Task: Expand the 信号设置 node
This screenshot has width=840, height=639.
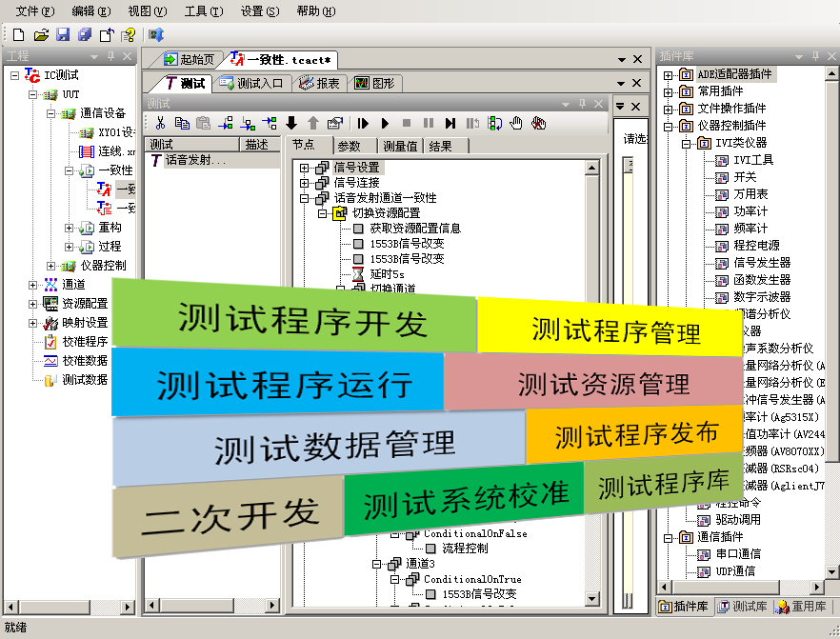Action: coord(305,168)
